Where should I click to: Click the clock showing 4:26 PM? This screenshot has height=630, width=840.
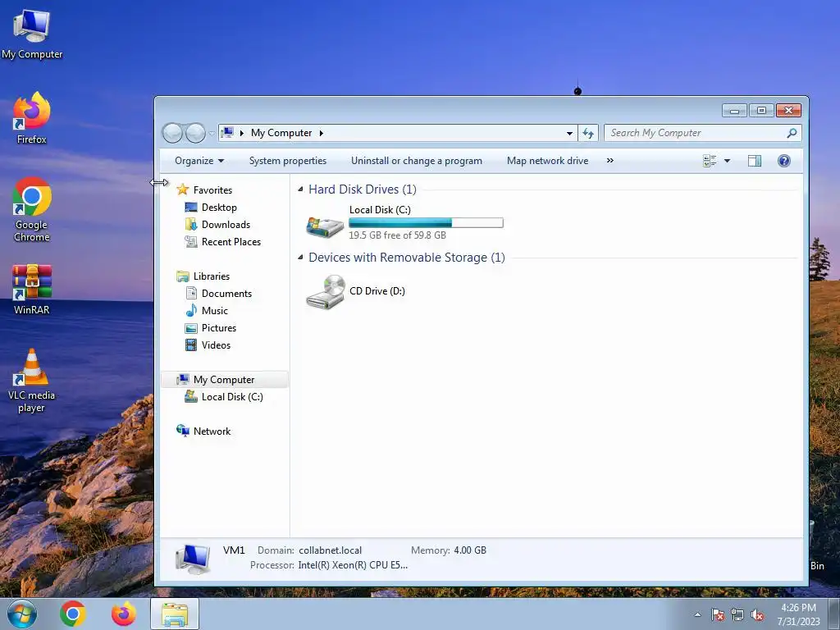pos(798,608)
